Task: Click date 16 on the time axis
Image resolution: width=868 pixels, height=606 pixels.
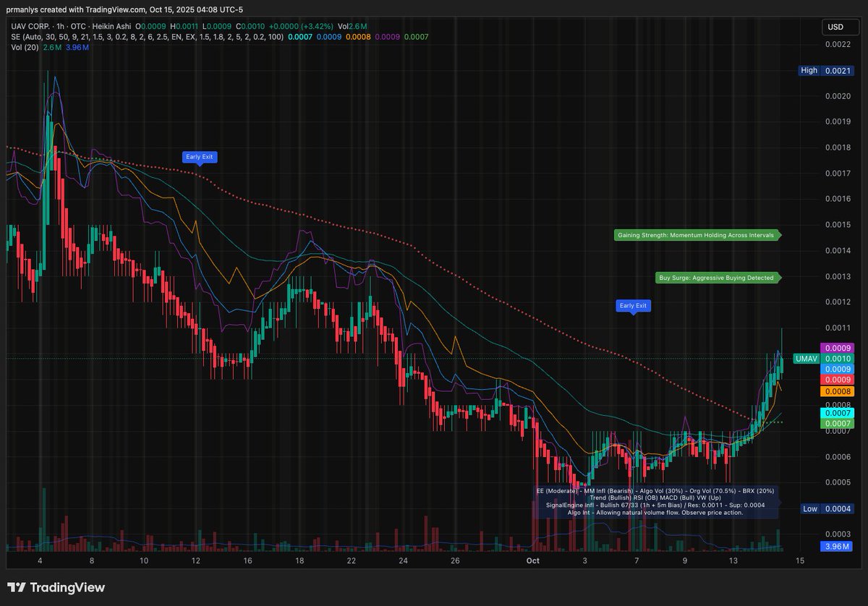Action: pyautogui.click(x=248, y=560)
